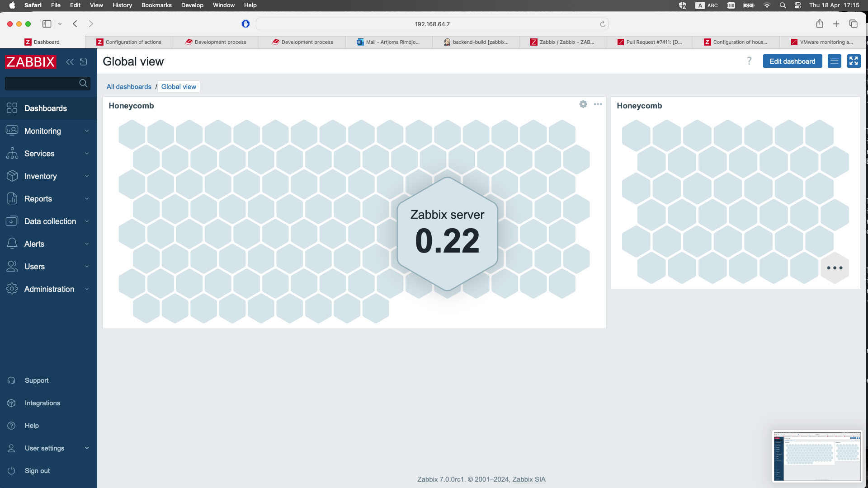Click Wi-Fi status icon in menu bar
Screen dimensions: 868x488
(x=767, y=5)
